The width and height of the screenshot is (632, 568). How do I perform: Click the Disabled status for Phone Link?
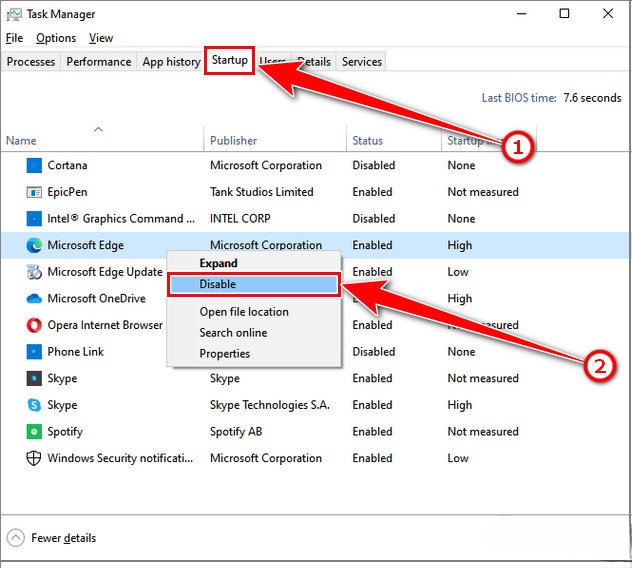pyautogui.click(x=374, y=352)
